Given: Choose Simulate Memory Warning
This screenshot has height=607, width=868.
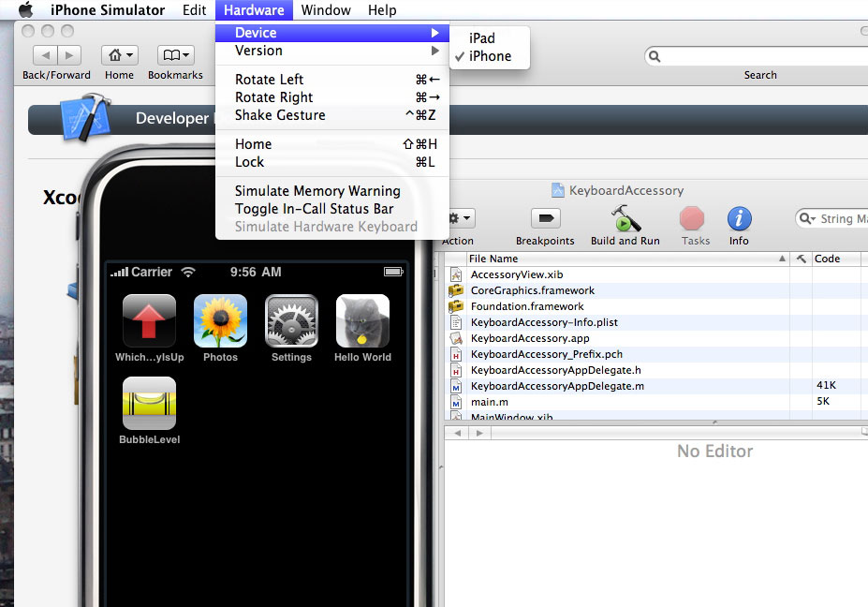Looking at the screenshot, I should (x=332, y=190).
